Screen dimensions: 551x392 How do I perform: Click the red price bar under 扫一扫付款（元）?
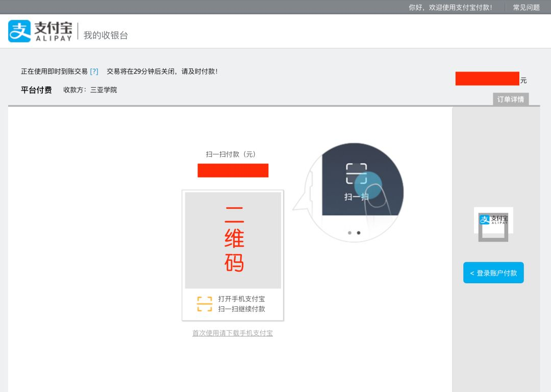click(x=233, y=170)
